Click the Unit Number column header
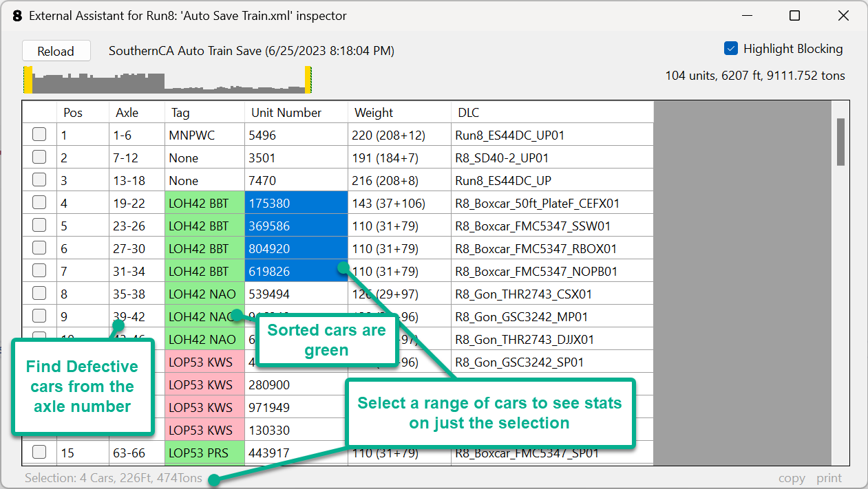This screenshot has height=489, width=868. pyautogui.click(x=286, y=113)
